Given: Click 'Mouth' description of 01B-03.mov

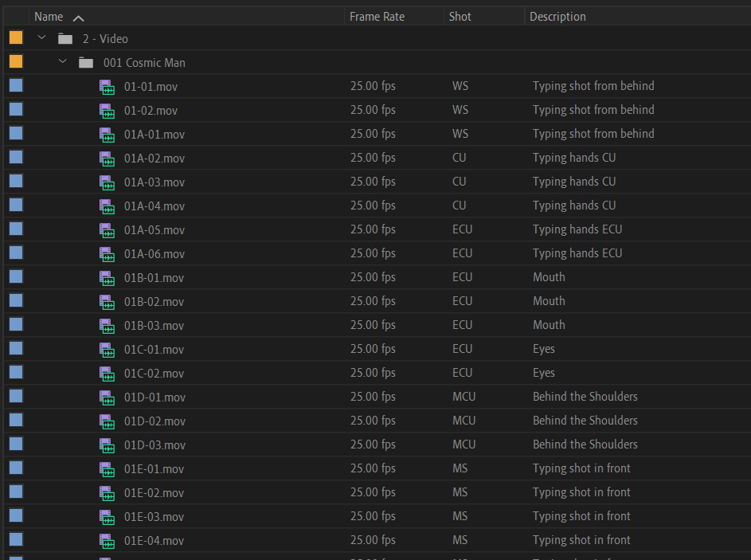Looking at the screenshot, I should pos(549,325).
